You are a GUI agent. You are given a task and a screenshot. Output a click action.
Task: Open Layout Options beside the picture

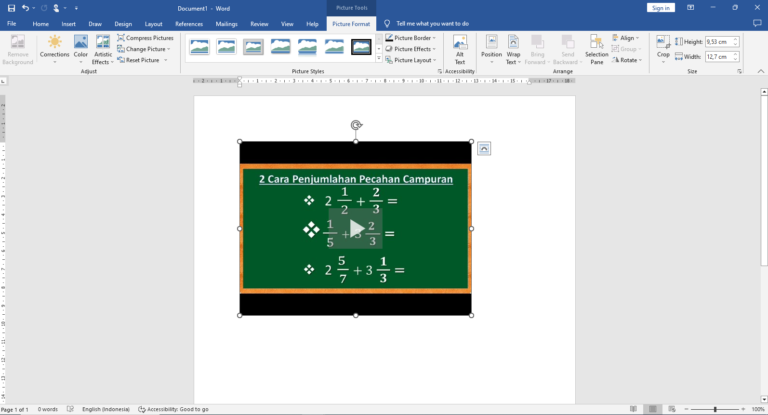[484, 149]
